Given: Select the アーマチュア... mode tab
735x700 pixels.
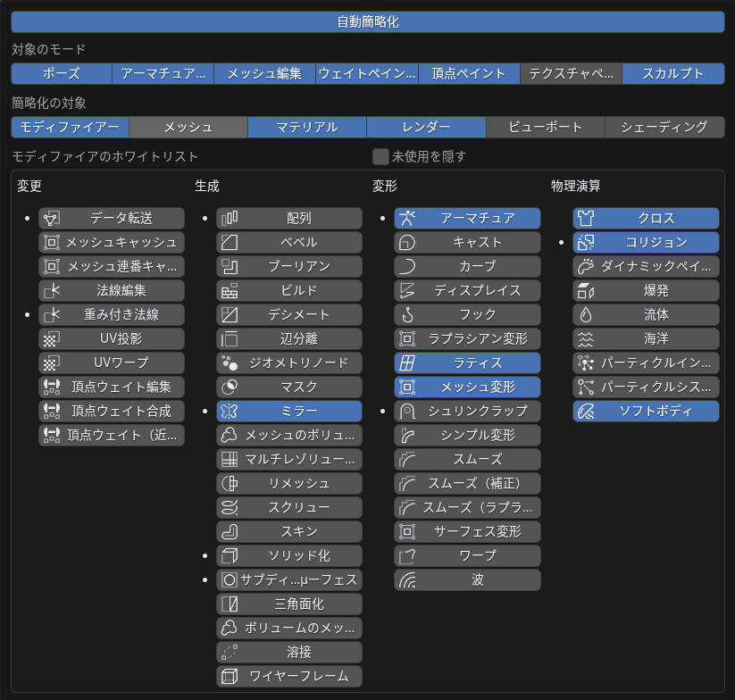Looking at the screenshot, I should click(x=163, y=73).
